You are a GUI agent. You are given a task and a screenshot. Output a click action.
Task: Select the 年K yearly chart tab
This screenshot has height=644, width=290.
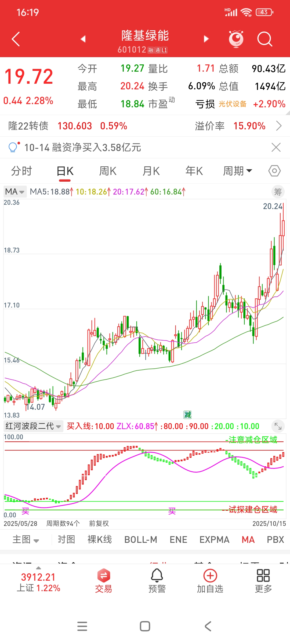click(x=194, y=171)
